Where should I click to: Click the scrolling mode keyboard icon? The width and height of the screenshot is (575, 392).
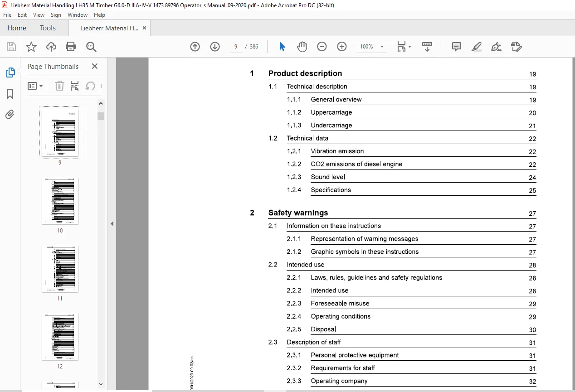(427, 47)
